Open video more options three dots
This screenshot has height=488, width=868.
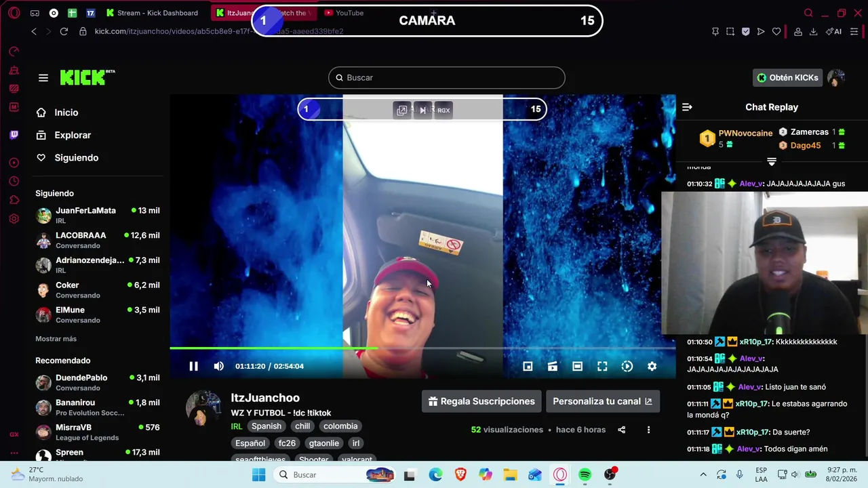click(x=648, y=430)
